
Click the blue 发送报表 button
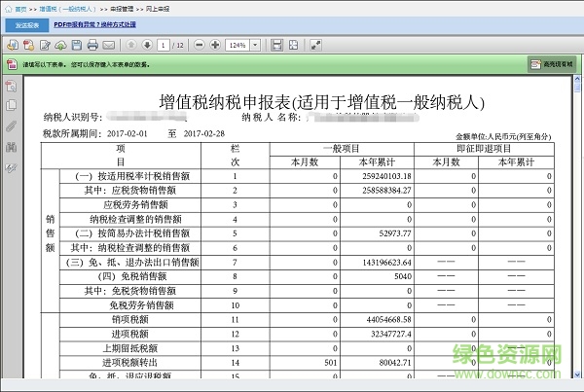[27, 25]
